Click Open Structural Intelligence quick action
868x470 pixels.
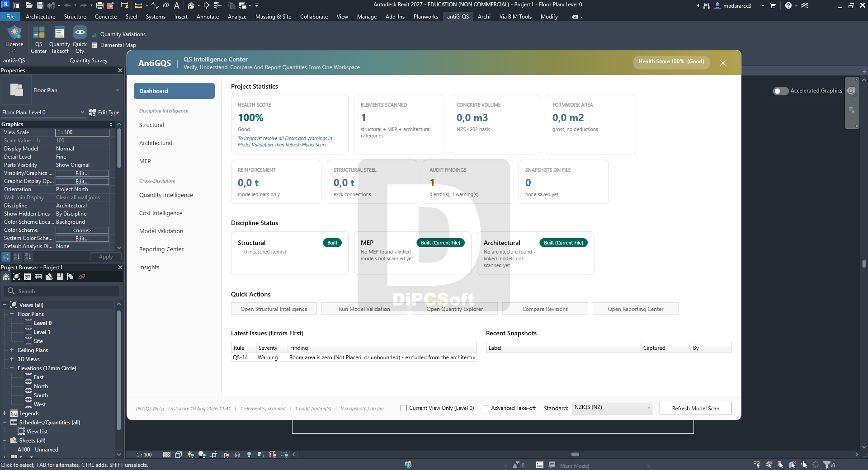point(274,309)
